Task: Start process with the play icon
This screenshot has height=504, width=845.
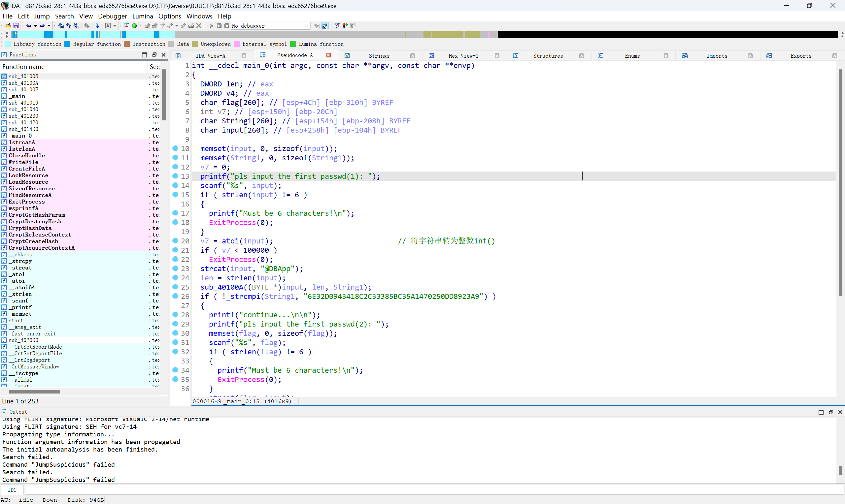Action: tap(211, 26)
